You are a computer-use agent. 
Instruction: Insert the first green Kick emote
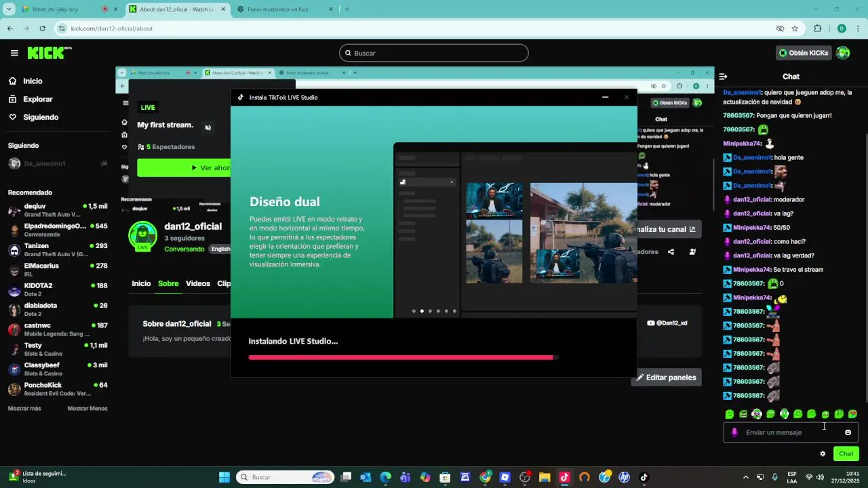pos(730,414)
